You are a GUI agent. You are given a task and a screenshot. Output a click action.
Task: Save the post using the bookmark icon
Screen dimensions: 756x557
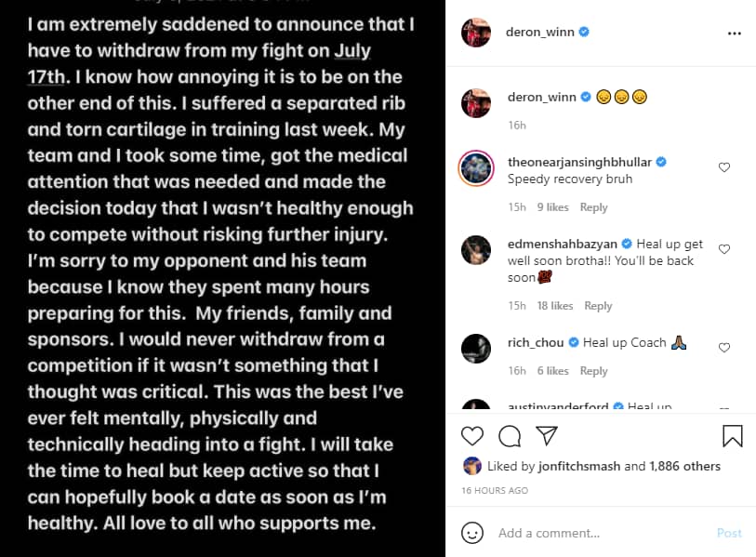[733, 435]
